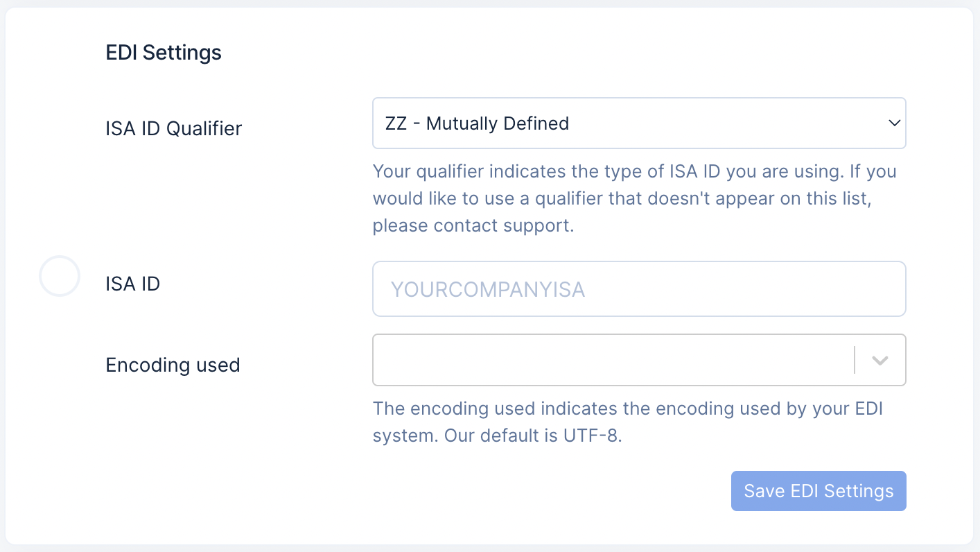Image resolution: width=980 pixels, height=552 pixels.
Task: Click the EDI Settings heading
Action: (x=164, y=53)
